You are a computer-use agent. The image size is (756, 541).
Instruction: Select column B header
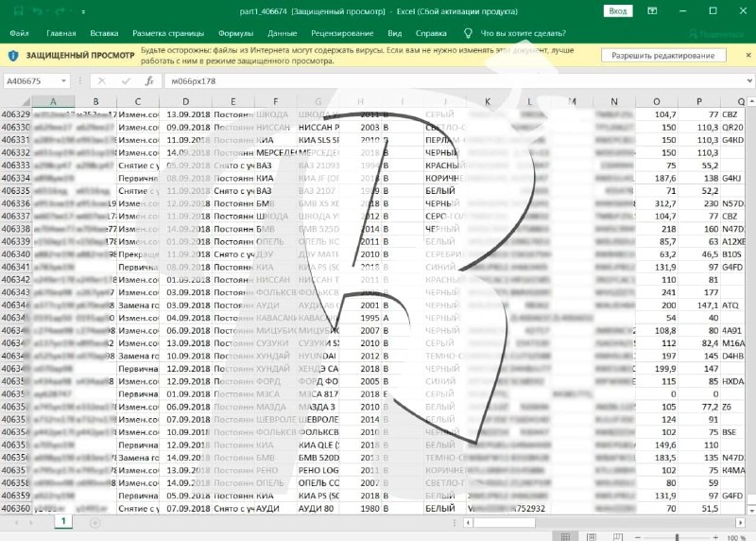coord(95,101)
